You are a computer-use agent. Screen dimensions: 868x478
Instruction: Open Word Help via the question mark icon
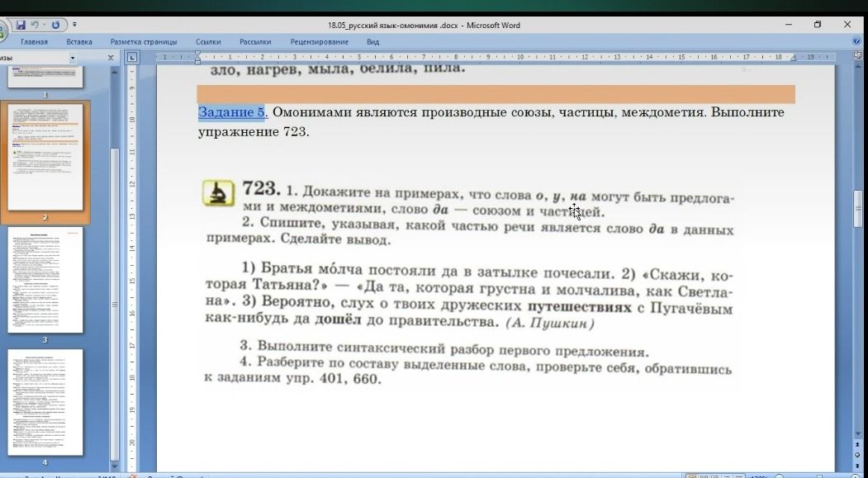click(x=857, y=41)
